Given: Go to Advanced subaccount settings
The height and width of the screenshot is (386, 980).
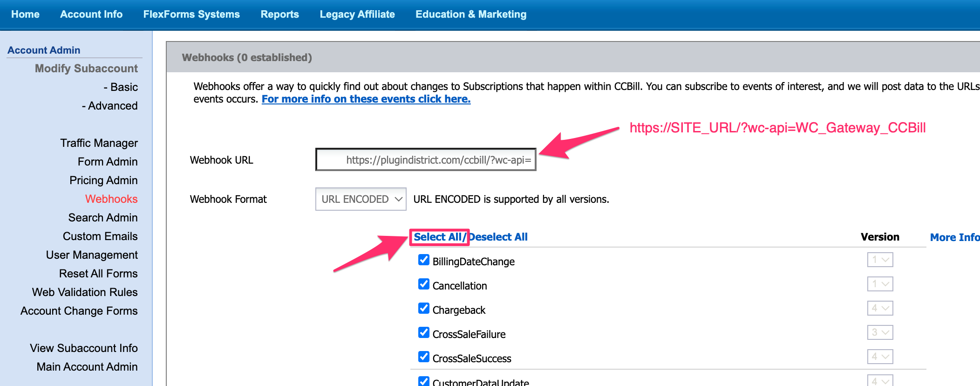Looking at the screenshot, I should [110, 106].
